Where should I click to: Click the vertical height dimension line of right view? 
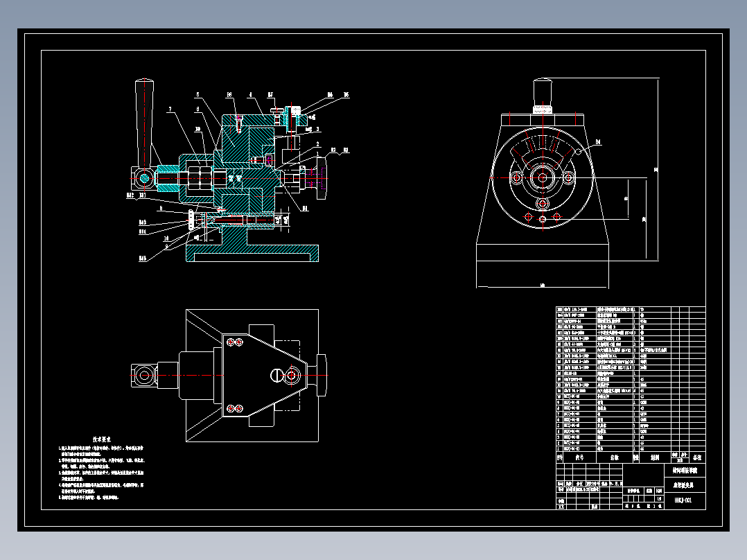[658, 169]
